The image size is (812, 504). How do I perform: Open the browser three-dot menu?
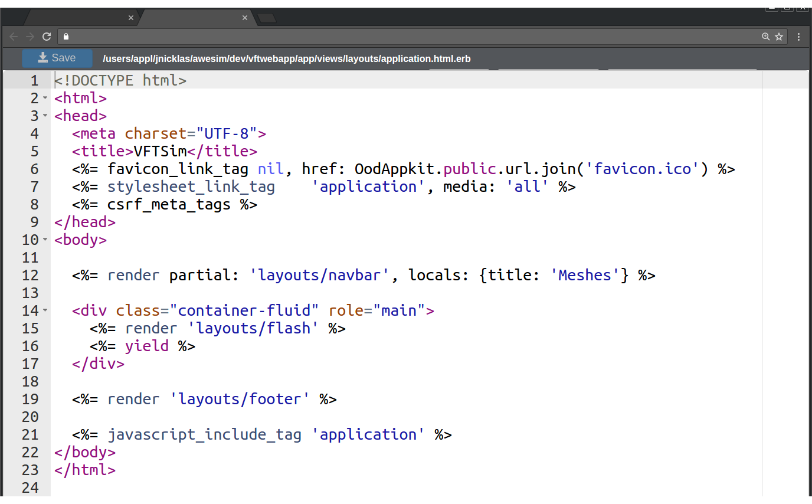tap(799, 37)
